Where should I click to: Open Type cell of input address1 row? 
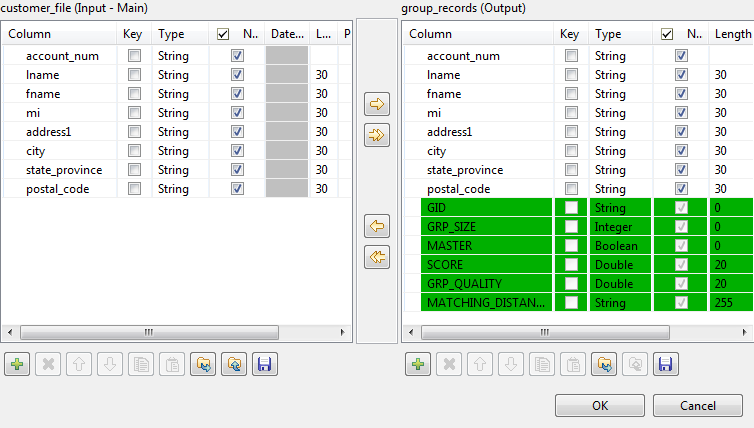181,132
